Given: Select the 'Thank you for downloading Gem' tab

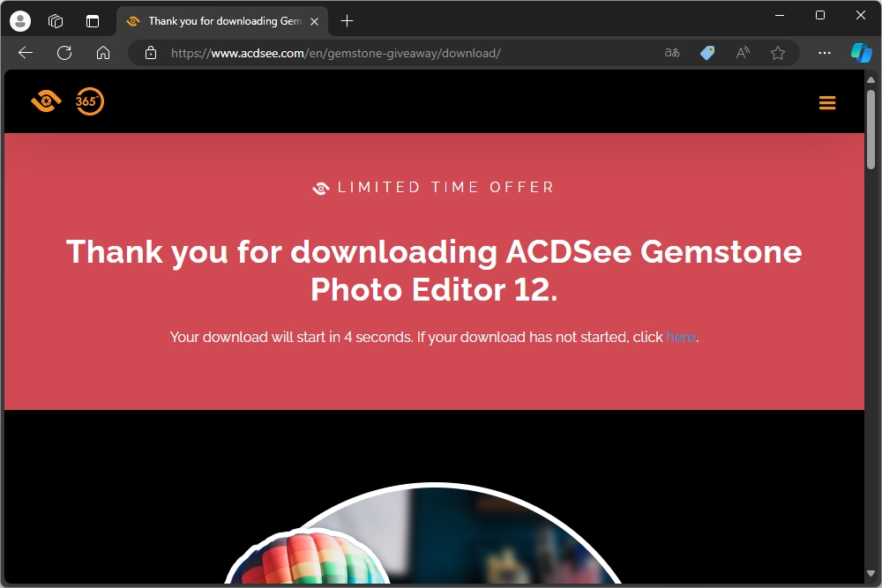Looking at the screenshot, I should [x=222, y=21].
